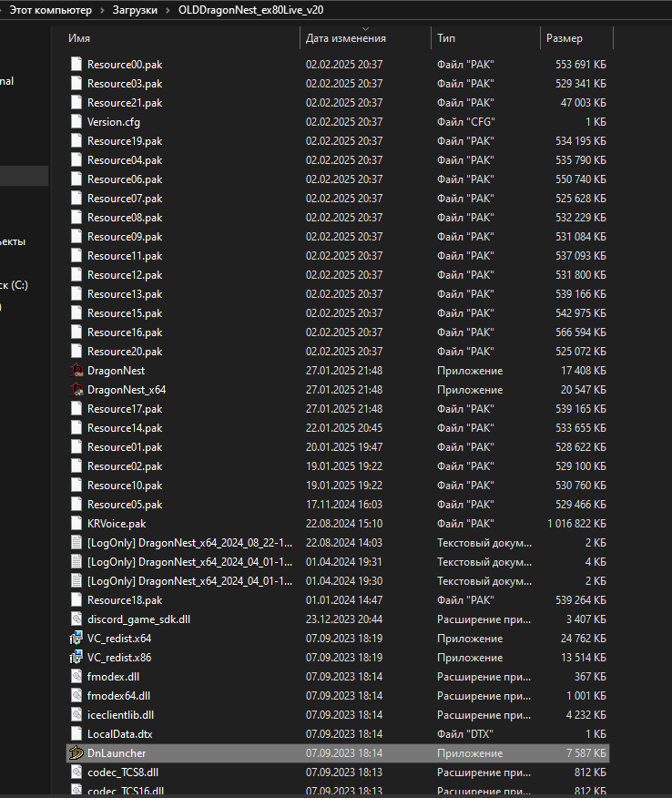This screenshot has height=798, width=672.
Task: Expand the breadcrumb chevron after Этот компьютер
Action: [102, 10]
